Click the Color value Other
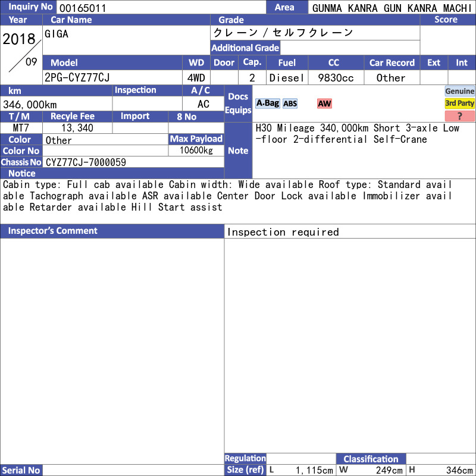This screenshot has width=476, height=476. coord(58,140)
